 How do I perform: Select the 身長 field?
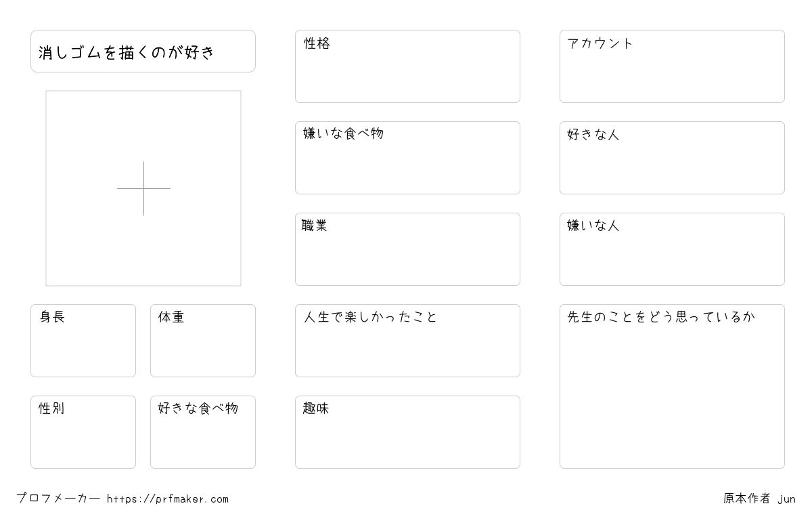tap(83, 341)
